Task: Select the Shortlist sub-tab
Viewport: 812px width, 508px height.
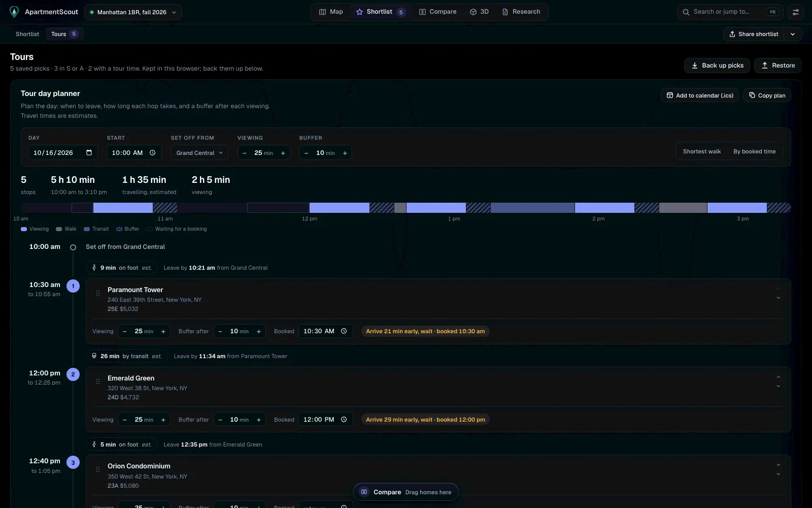Action: coord(27,34)
